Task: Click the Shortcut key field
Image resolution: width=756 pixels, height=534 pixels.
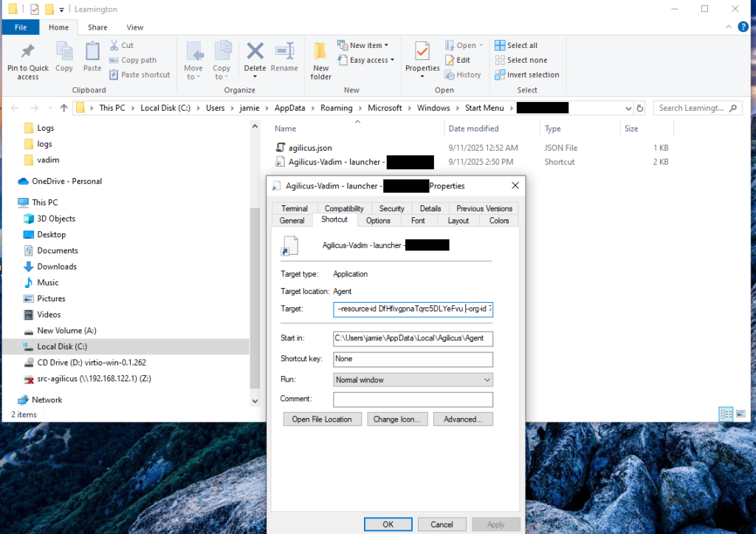Action: pyautogui.click(x=413, y=360)
